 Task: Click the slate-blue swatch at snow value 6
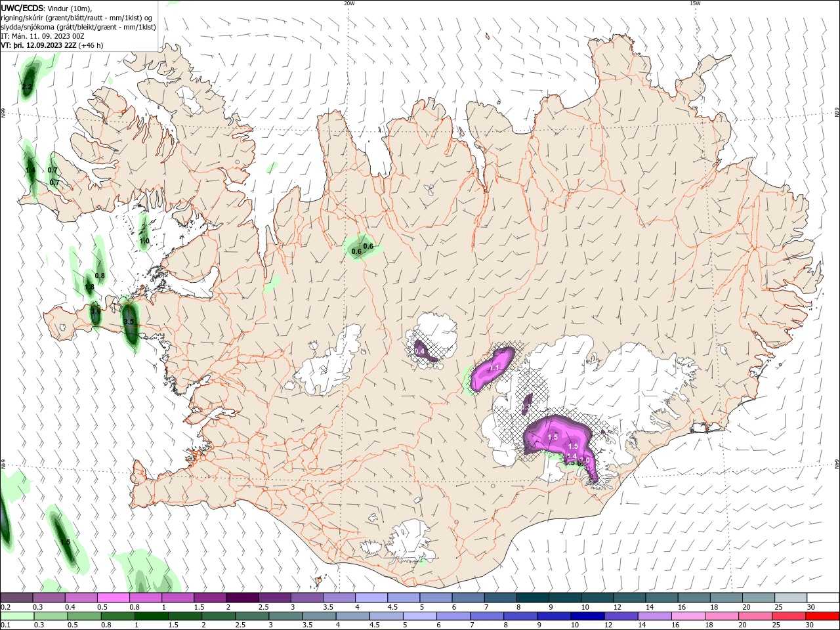point(469,598)
